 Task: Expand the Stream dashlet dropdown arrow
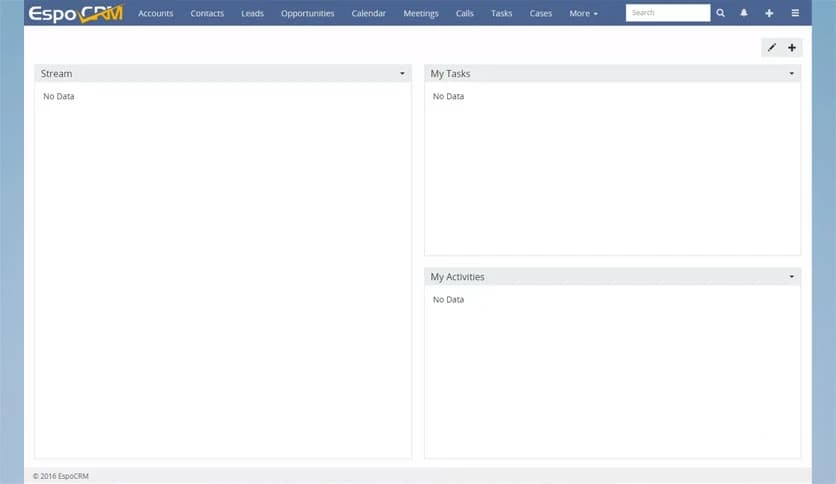pos(403,74)
